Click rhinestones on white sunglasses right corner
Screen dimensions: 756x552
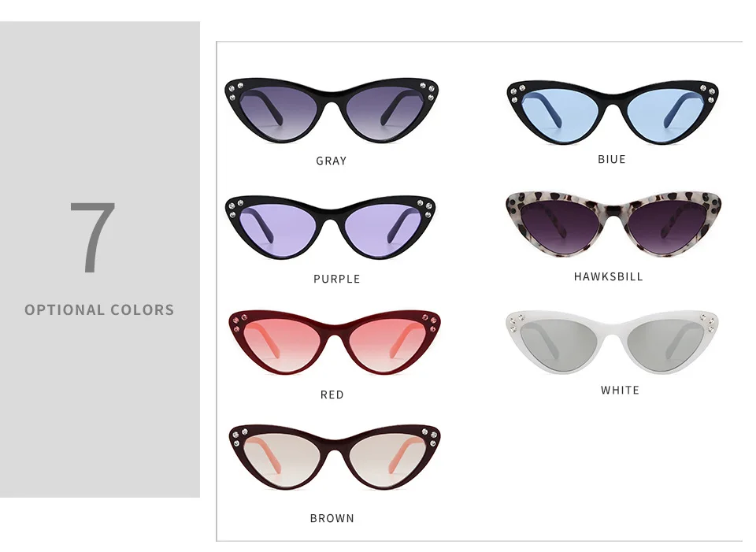coord(708,323)
